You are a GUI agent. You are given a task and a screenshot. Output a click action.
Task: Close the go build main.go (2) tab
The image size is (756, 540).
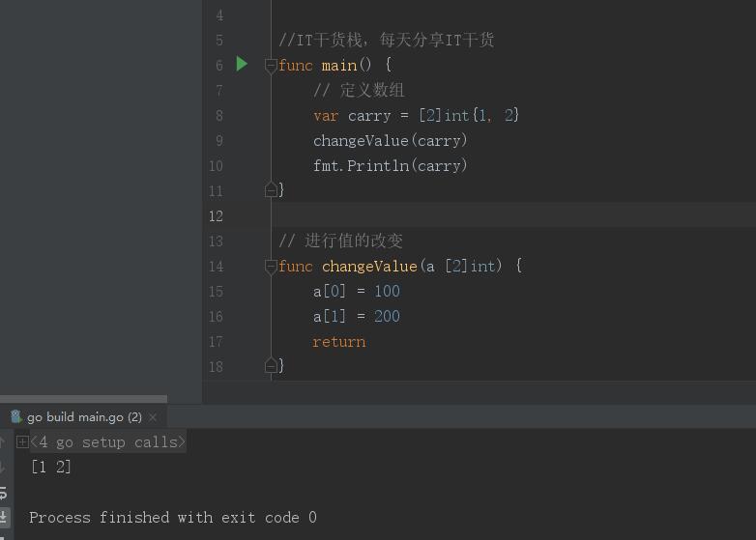click(153, 417)
